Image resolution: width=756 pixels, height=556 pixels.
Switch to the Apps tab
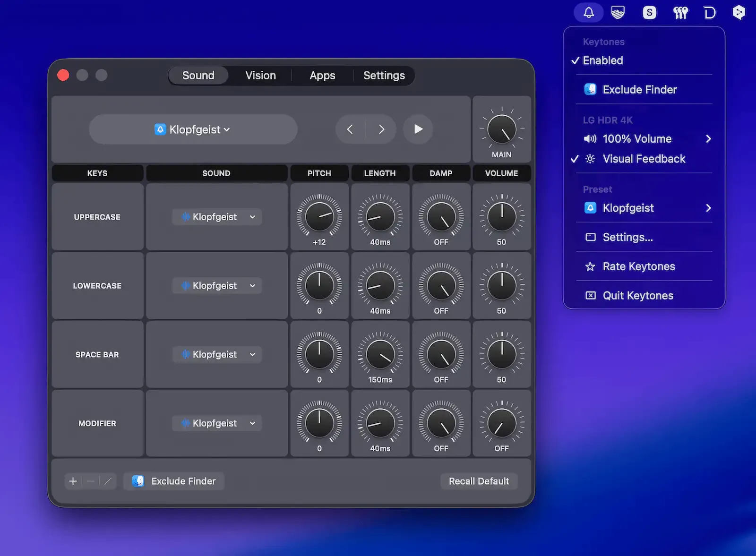322,76
